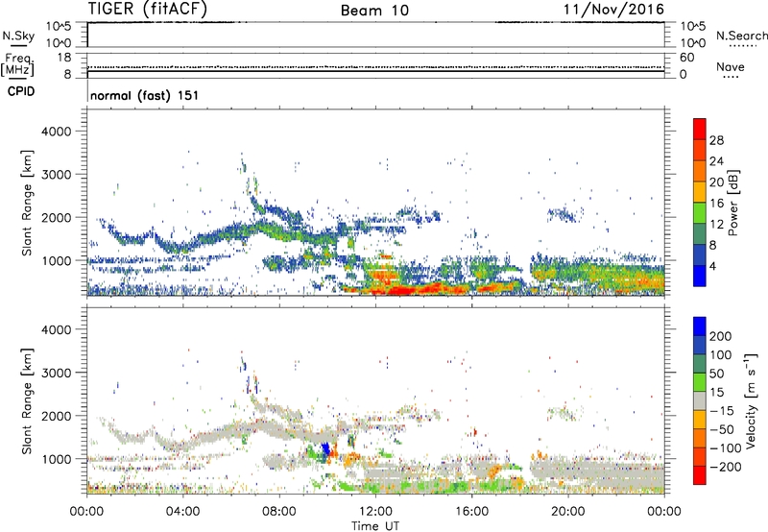The width and height of the screenshot is (768, 532).
Task: Click the 'Nave' legend label
Action: (x=731, y=66)
